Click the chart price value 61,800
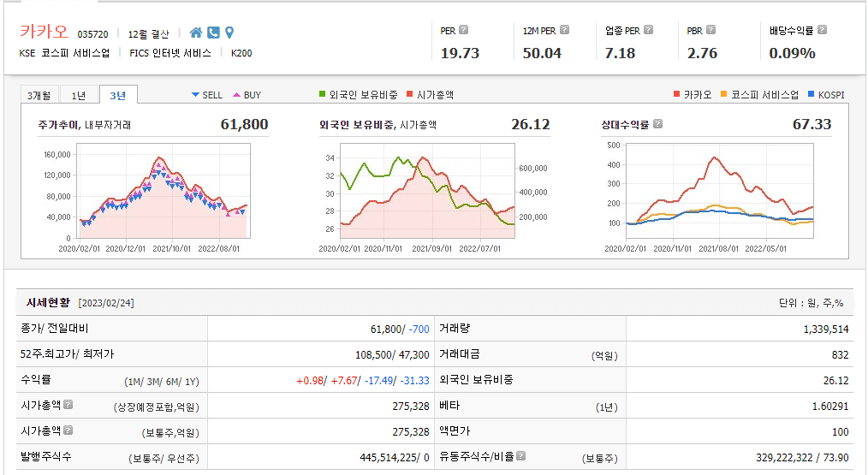This screenshot has width=868, height=475. pyautogui.click(x=244, y=124)
